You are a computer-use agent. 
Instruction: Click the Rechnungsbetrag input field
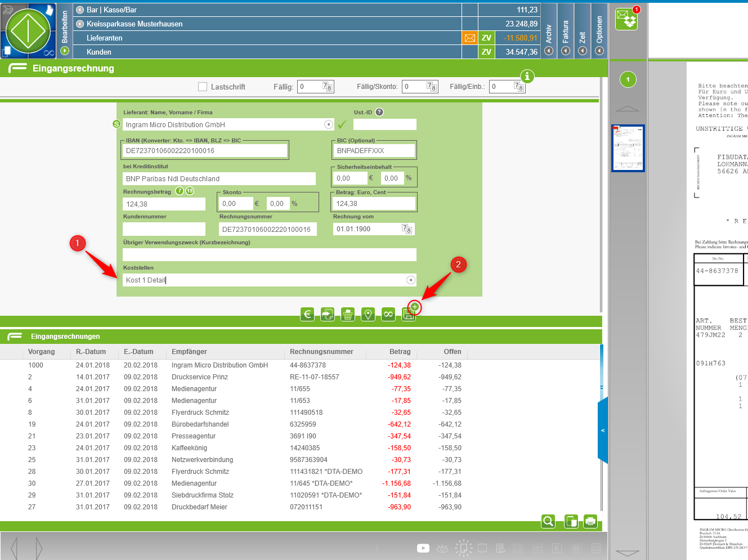pos(164,204)
